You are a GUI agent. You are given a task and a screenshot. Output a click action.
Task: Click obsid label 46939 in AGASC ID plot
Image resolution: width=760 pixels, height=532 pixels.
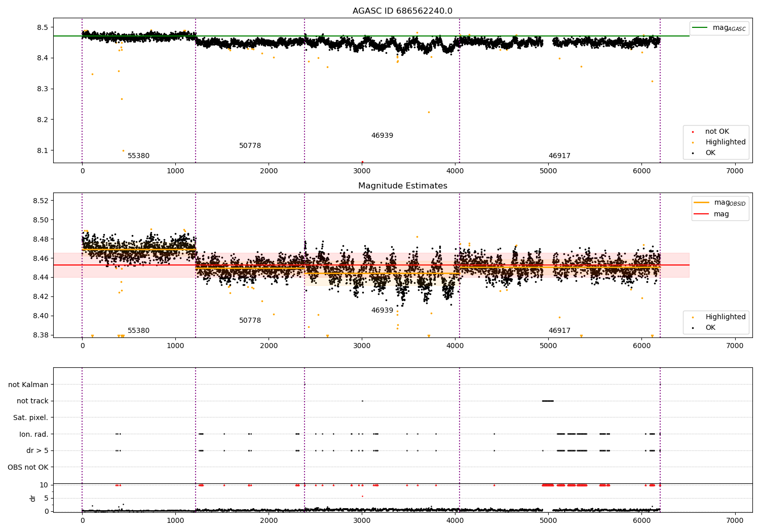(382, 136)
